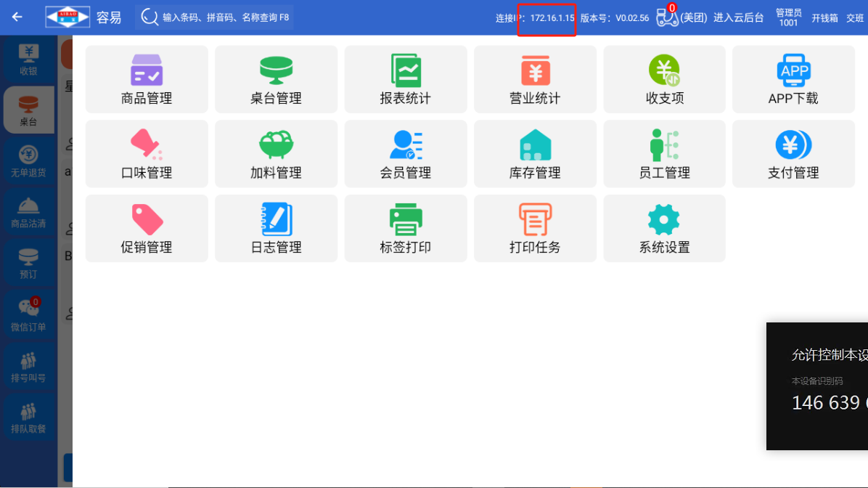This screenshot has width=868, height=488.
Task: Open 营业统计 business statistics tile
Action: tap(535, 79)
